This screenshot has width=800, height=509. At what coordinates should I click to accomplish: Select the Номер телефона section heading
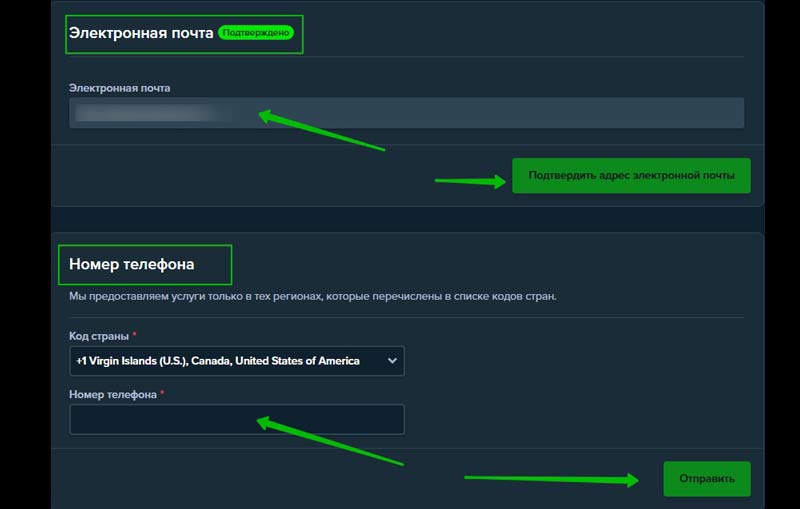click(131, 265)
